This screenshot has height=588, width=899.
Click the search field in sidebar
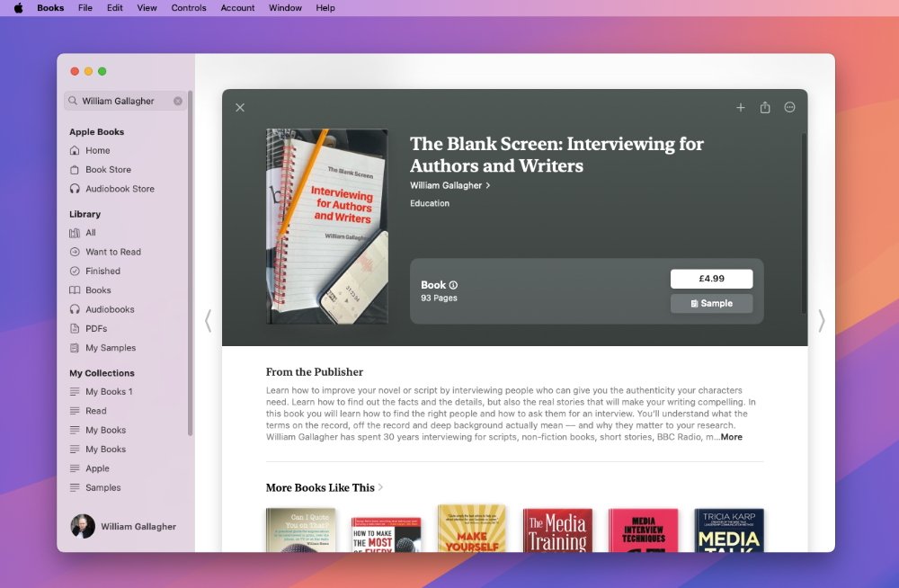126,101
